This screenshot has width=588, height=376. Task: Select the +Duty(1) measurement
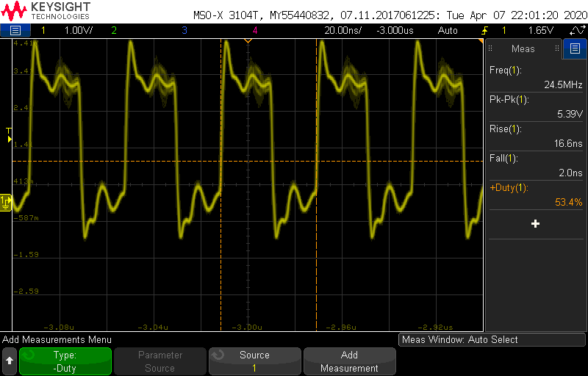[x=537, y=195]
